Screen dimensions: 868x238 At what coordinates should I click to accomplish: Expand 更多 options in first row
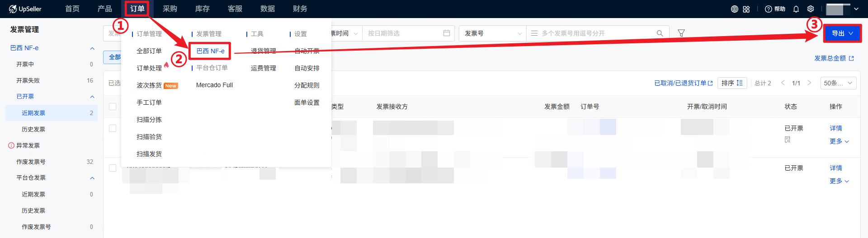click(839, 141)
